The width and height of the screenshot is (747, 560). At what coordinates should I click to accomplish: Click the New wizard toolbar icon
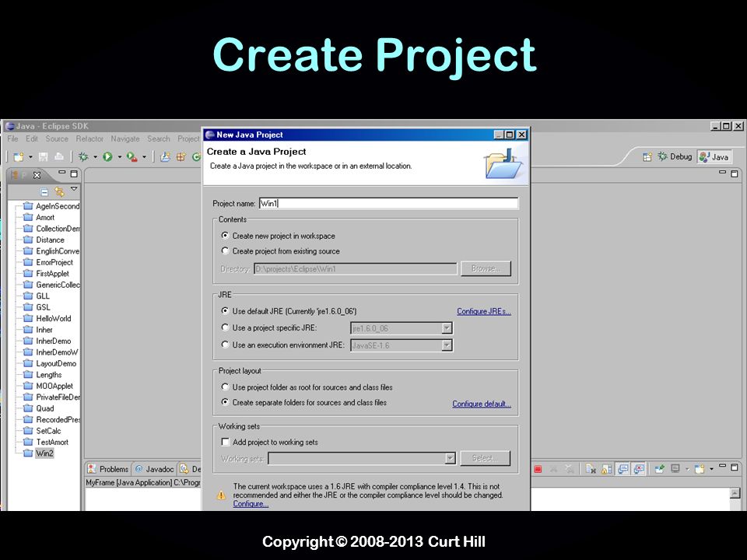pyautogui.click(x=19, y=156)
